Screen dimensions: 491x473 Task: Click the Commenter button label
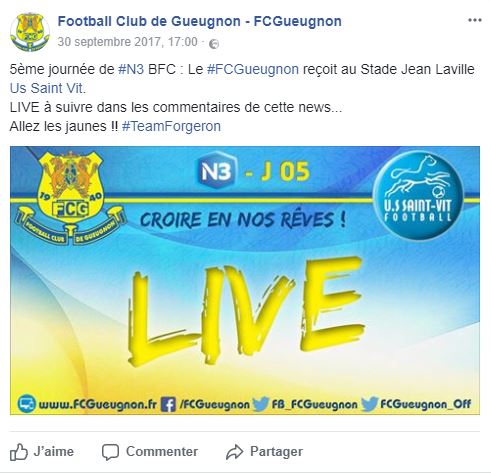point(162,452)
